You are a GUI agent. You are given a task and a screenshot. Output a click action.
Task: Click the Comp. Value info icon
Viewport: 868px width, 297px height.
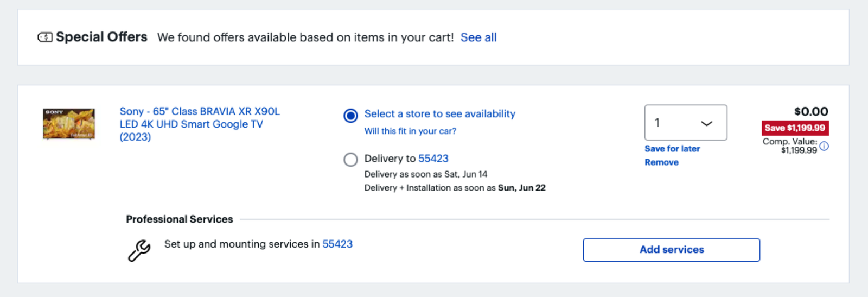click(x=824, y=146)
